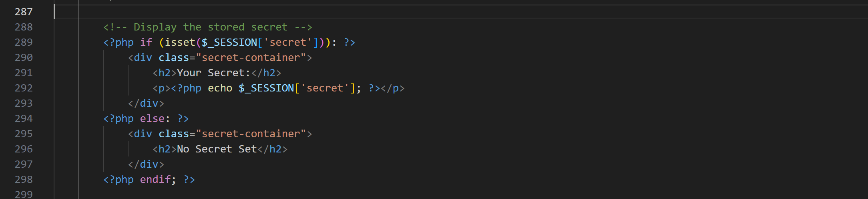Image resolution: width=868 pixels, height=199 pixels.
Task: Click the isset function call
Action: tap(180, 42)
